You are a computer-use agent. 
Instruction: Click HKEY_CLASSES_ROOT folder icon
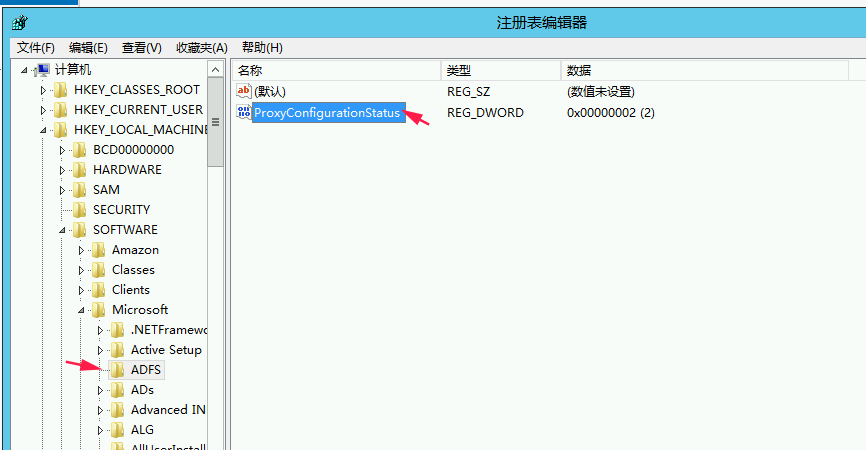click(60, 90)
